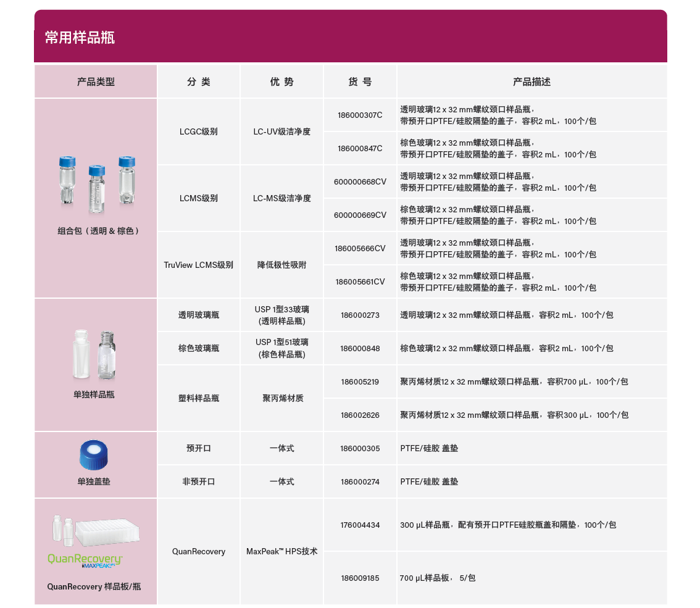Click the 降低极性吸附 advantage cell
The width and height of the screenshot is (700, 608).
(x=281, y=265)
